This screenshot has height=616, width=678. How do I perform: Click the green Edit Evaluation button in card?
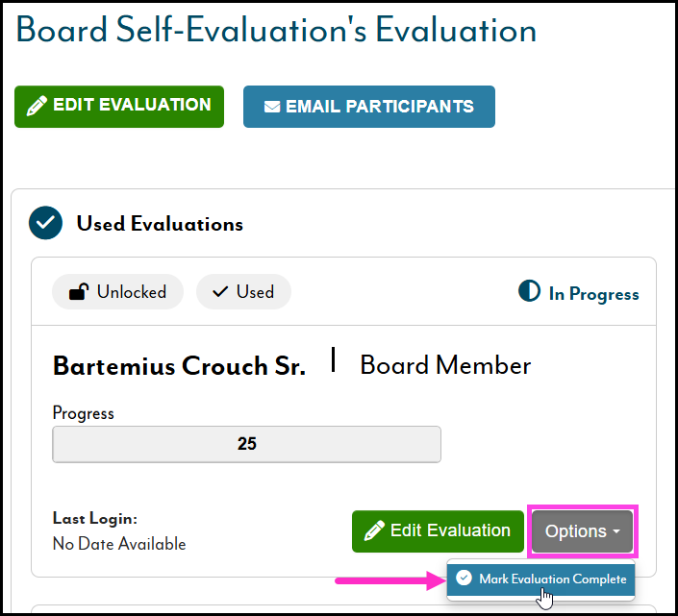pos(438,530)
